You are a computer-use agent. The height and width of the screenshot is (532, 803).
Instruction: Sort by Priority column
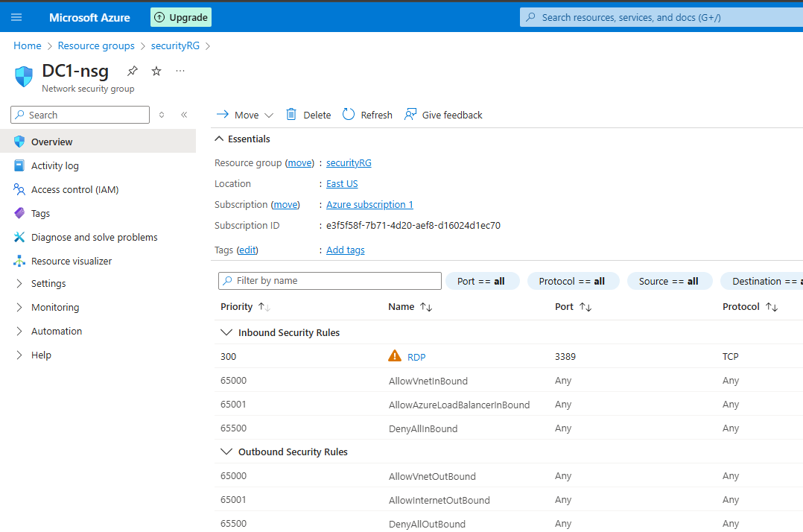[245, 307]
